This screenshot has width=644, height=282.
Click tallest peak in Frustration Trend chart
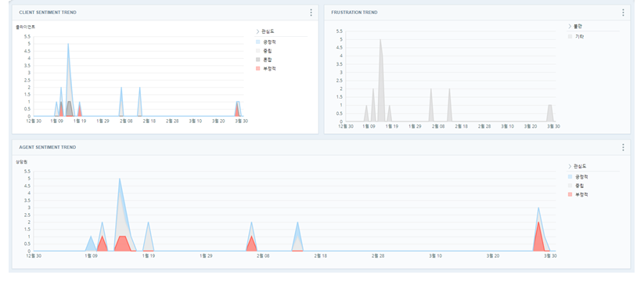(380, 40)
